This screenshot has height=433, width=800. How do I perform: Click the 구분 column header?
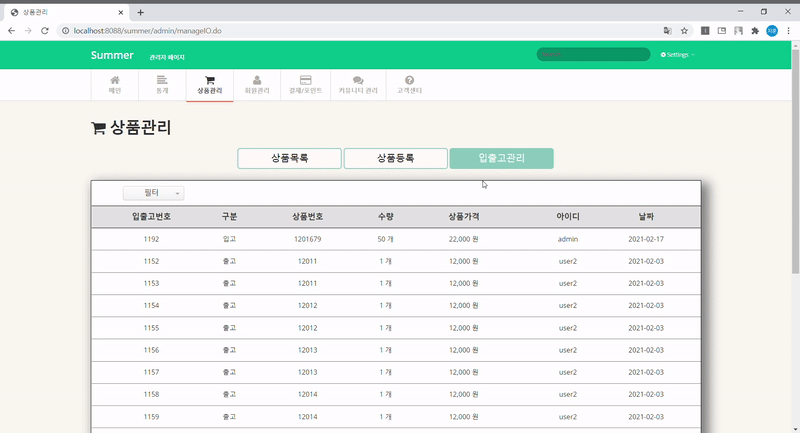coord(229,217)
